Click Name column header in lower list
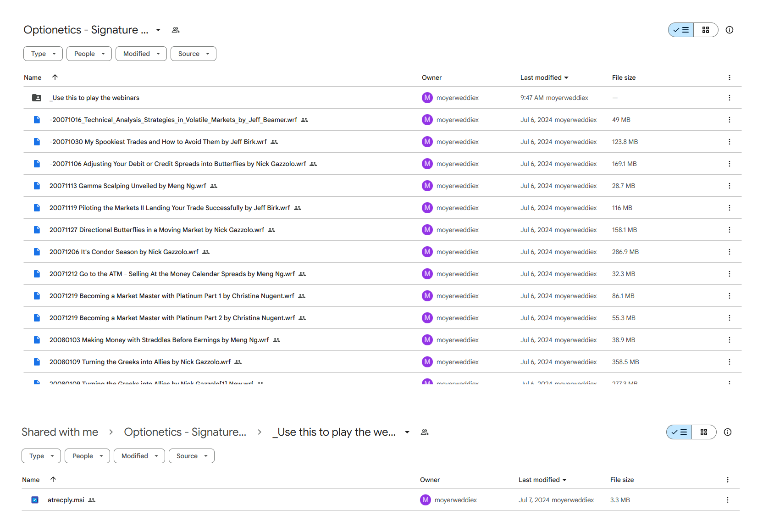 click(31, 480)
